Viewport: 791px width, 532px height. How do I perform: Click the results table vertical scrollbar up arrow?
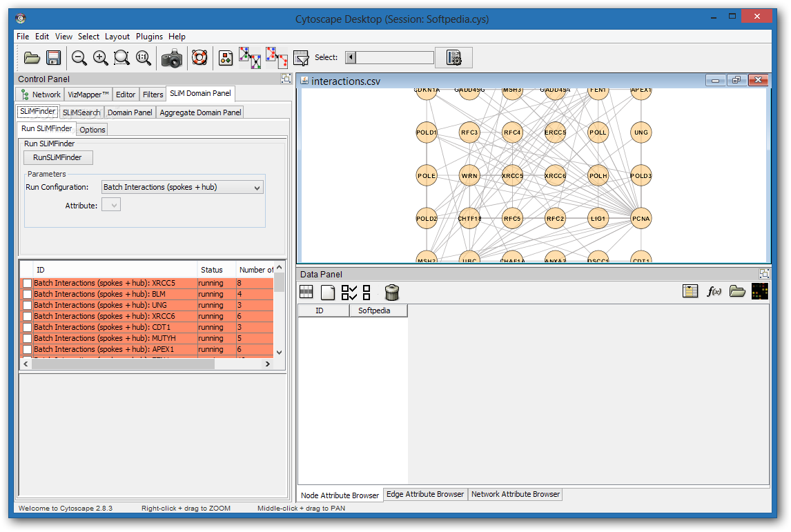pos(280,267)
